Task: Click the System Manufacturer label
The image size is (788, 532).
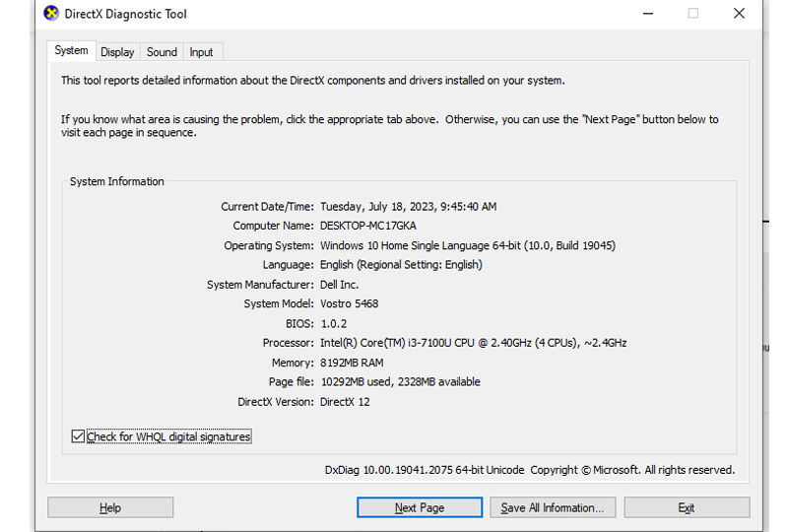Action: 260,285
